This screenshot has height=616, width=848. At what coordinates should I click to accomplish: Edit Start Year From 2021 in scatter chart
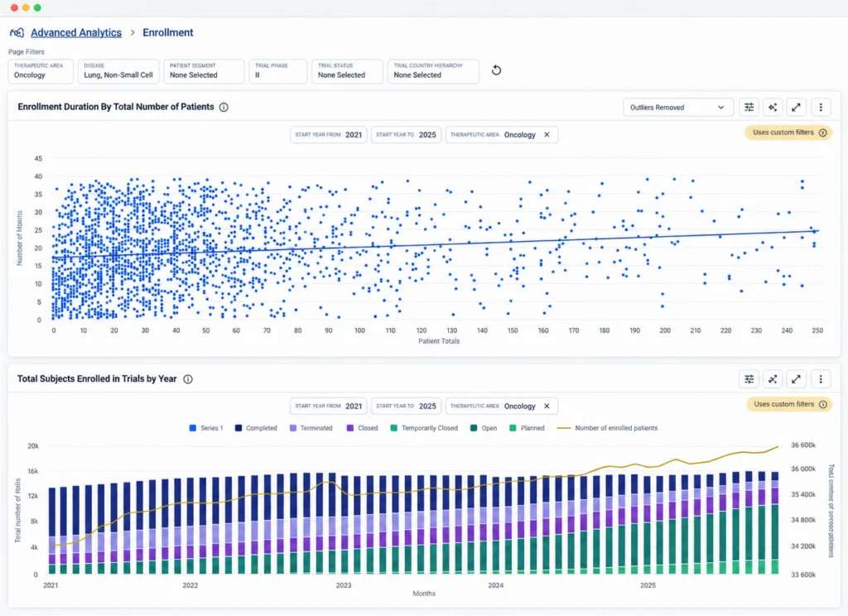[328, 135]
